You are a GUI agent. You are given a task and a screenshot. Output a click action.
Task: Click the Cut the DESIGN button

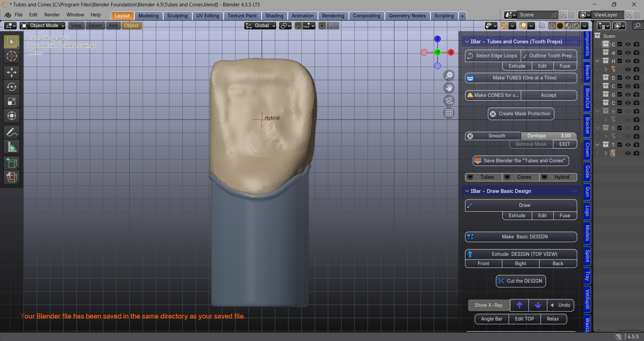coord(521,281)
